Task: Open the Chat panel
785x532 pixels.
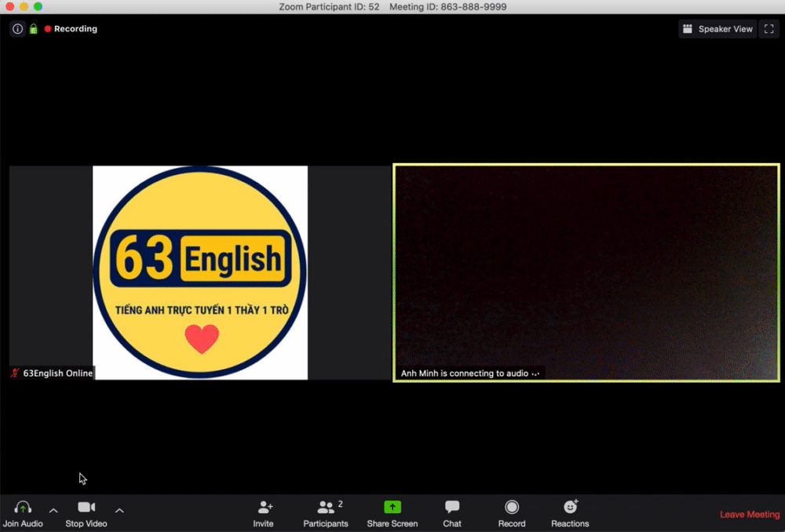Action: pyautogui.click(x=452, y=513)
